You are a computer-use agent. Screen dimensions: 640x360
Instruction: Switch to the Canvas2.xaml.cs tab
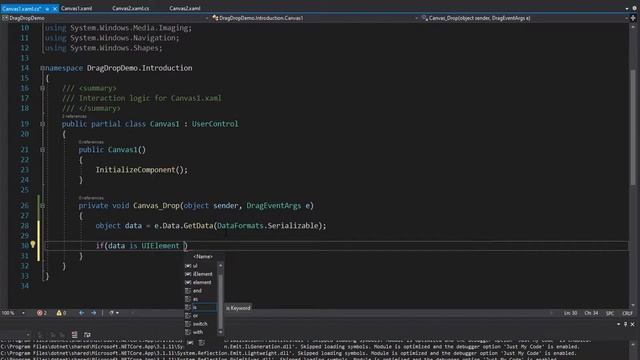(131, 9)
